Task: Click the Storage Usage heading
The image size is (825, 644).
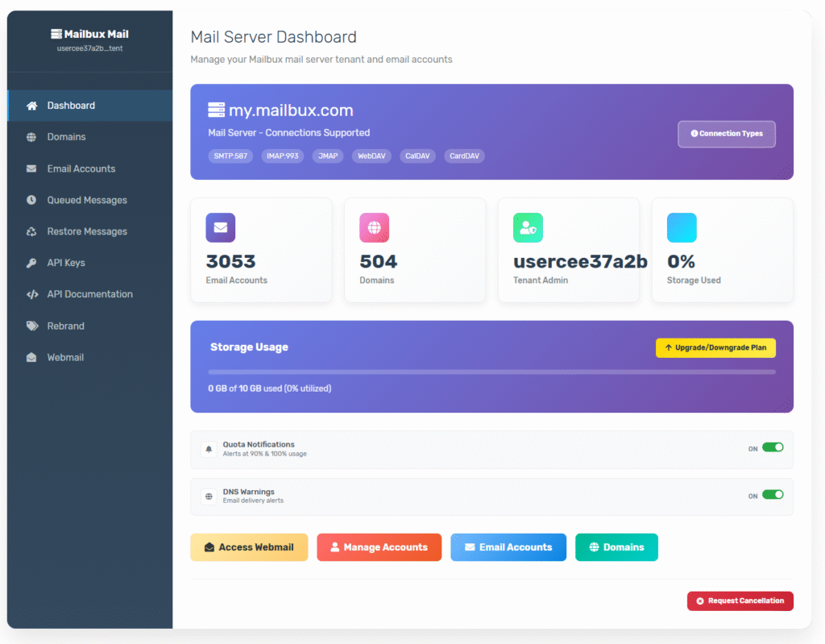Action: tap(250, 347)
